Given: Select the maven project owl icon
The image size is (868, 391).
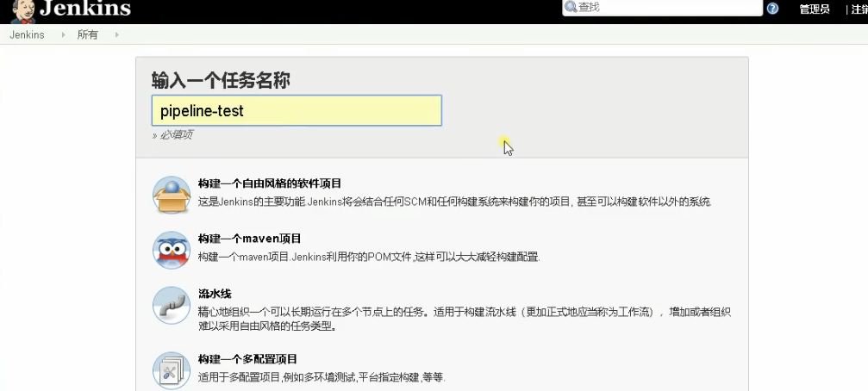Looking at the screenshot, I should click(x=172, y=250).
